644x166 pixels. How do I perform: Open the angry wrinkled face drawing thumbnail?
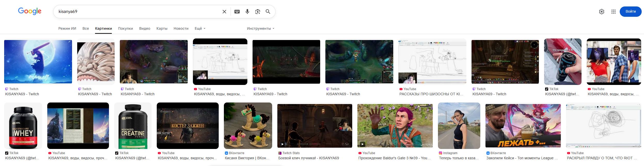96,62
